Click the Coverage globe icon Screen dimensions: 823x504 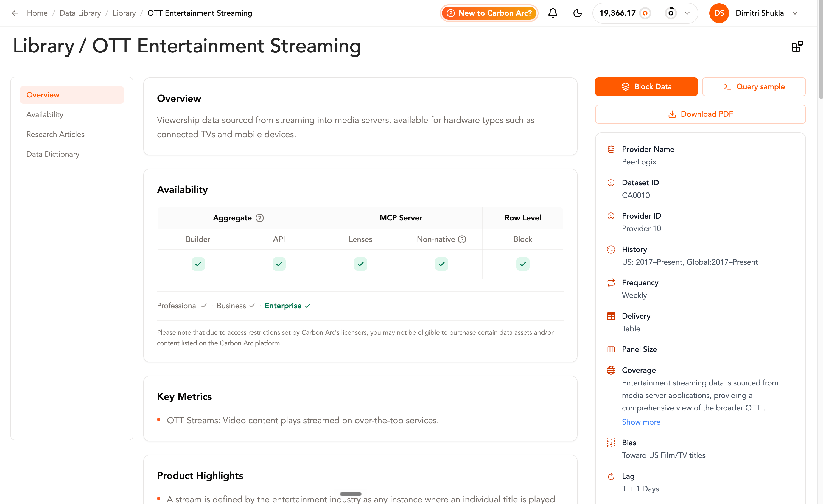611,370
